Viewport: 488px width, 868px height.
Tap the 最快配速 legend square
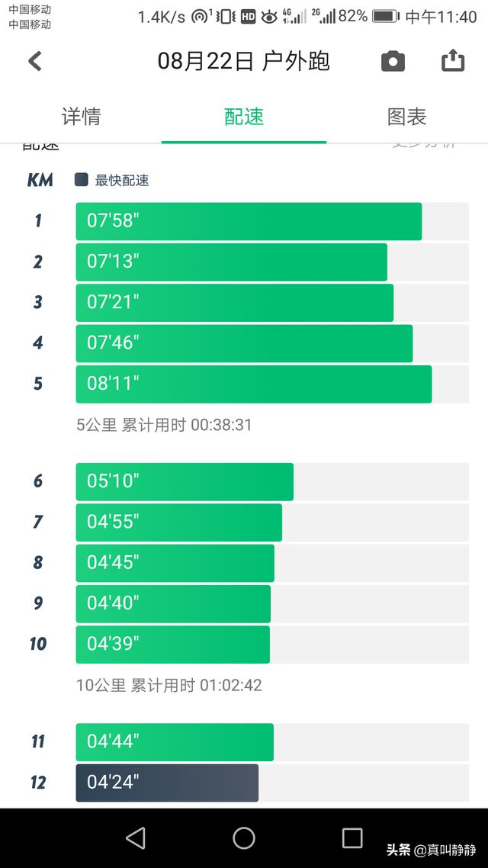click(82, 179)
